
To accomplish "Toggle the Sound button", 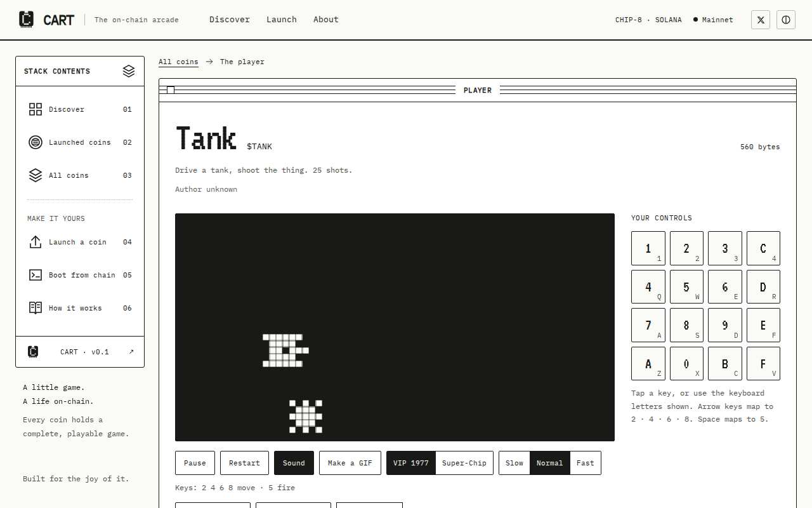I will point(294,463).
